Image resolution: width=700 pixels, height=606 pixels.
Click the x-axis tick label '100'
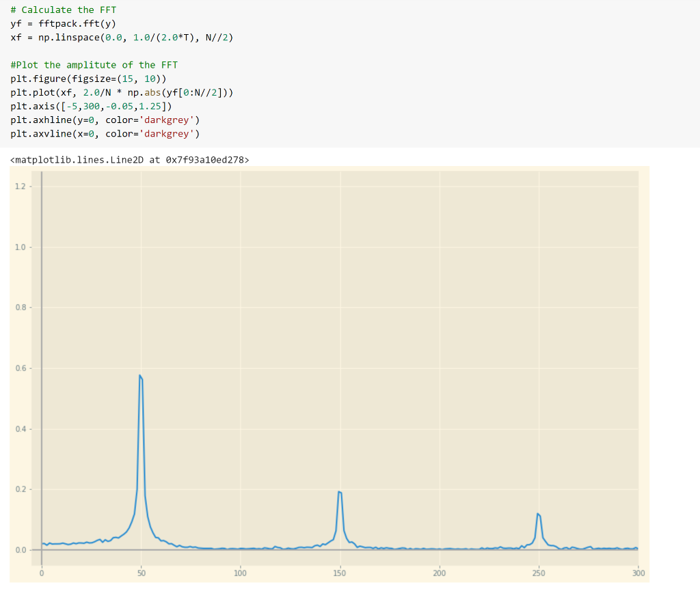click(241, 573)
